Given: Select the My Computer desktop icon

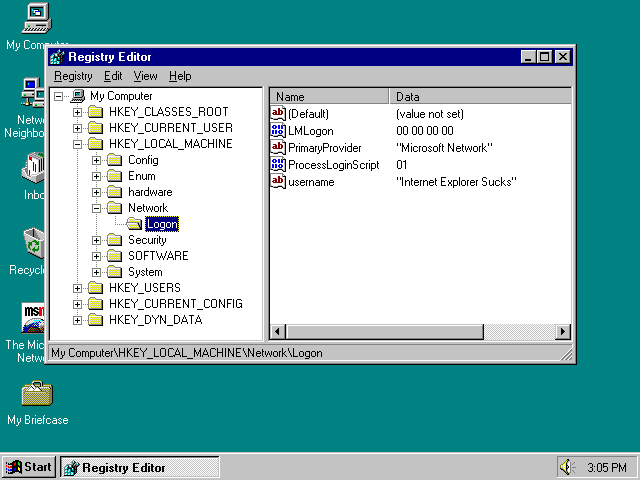Looking at the screenshot, I should [36, 26].
